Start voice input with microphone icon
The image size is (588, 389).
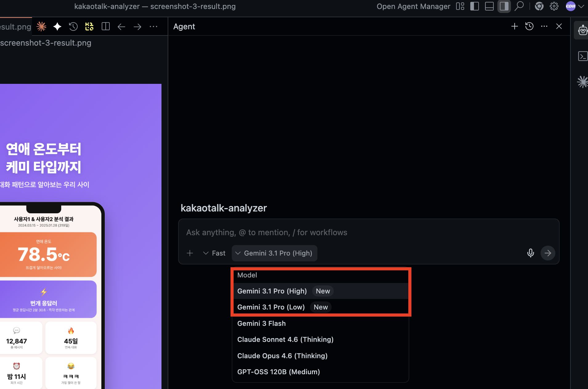coord(531,253)
